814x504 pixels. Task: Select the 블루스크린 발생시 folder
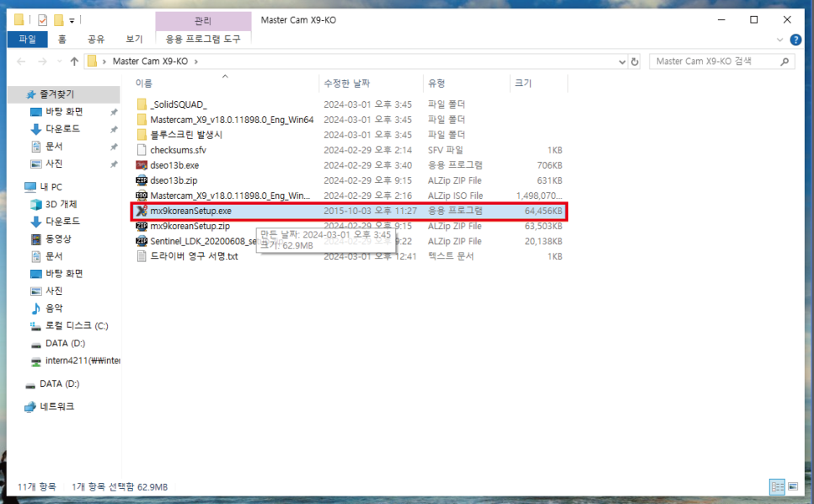click(186, 135)
